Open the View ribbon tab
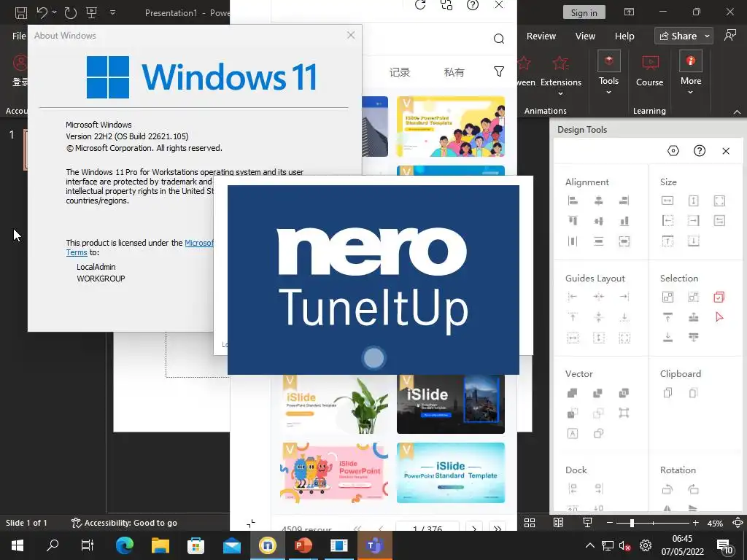Image resolution: width=747 pixels, height=560 pixels. [585, 36]
